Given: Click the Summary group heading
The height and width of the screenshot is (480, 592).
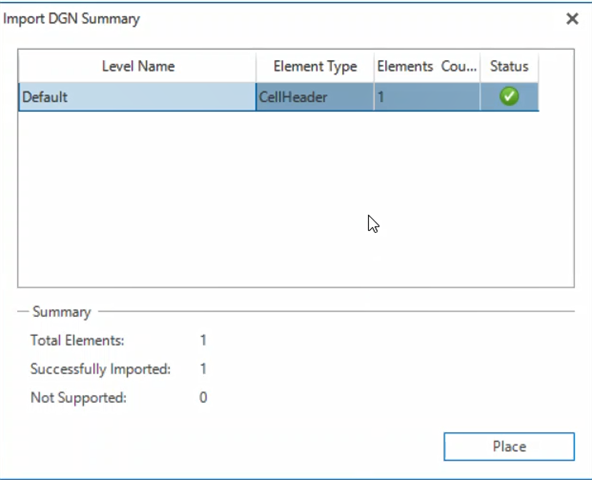Looking at the screenshot, I should 62,312.
